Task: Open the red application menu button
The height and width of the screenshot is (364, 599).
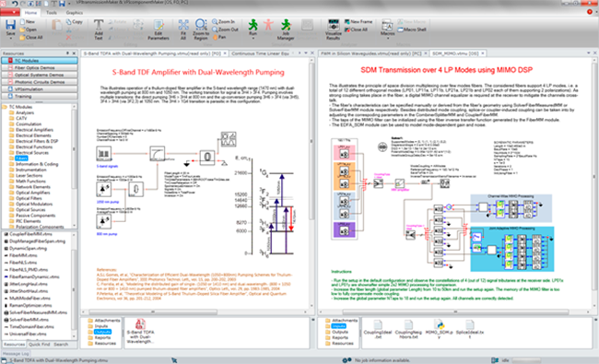Action: (x=10, y=12)
